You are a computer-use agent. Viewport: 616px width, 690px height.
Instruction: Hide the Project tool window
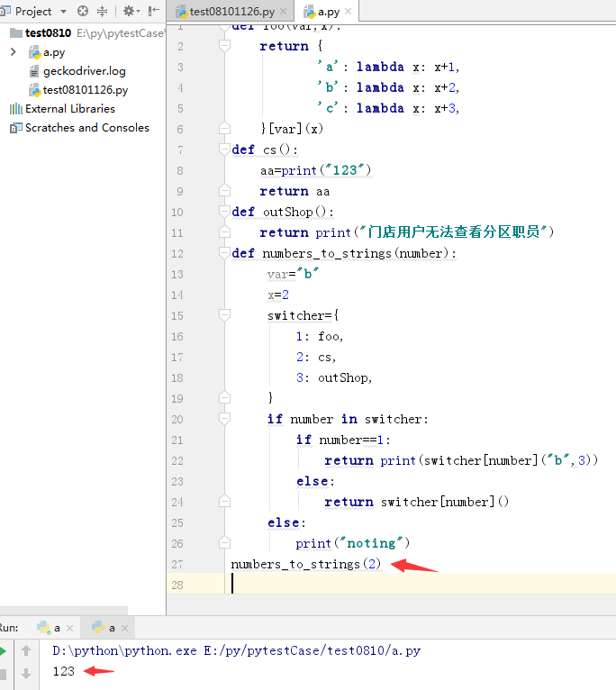click(153, 11)
